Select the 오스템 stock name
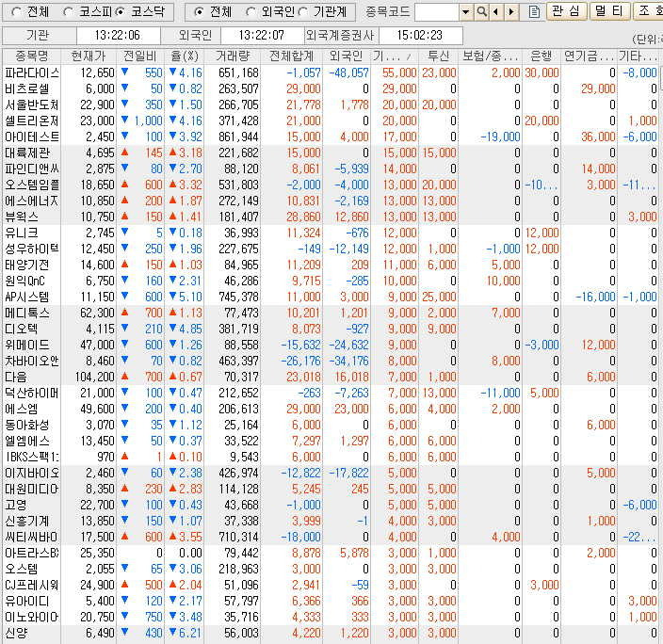Screen dimensions: 663x644 coord(22,570)
